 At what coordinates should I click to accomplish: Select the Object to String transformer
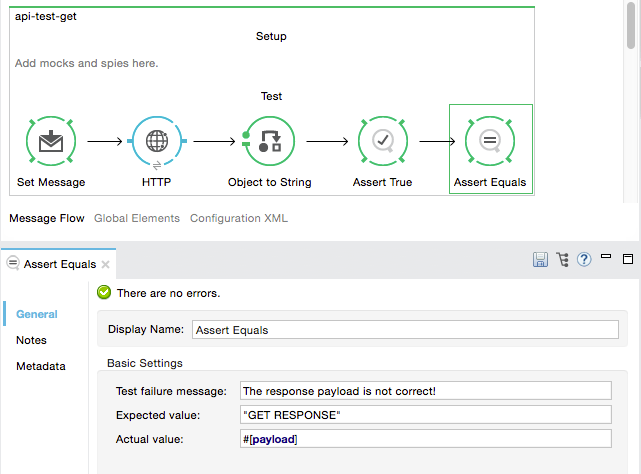click(x=269, y=141)
